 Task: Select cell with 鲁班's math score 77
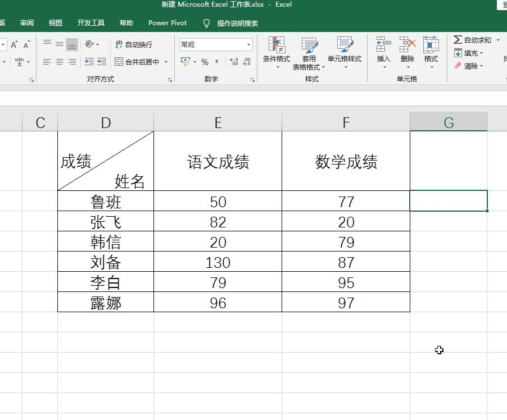click(346, 202)
